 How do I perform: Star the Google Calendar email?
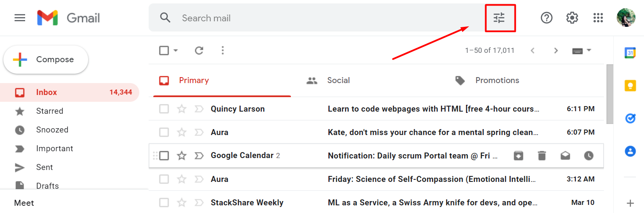tap(182, 156)
